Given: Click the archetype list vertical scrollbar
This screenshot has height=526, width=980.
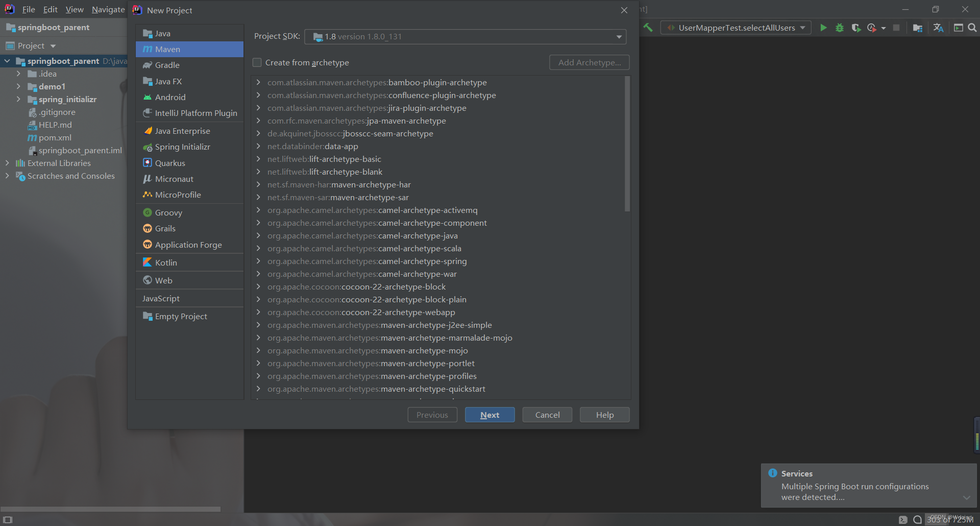Looking at the screenshot, I should click(x=627, y=144).
